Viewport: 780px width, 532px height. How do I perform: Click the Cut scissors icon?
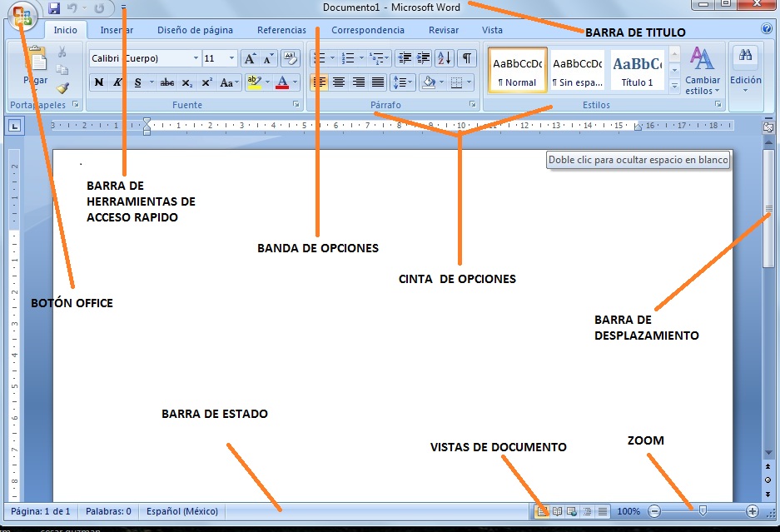point(62,54)
